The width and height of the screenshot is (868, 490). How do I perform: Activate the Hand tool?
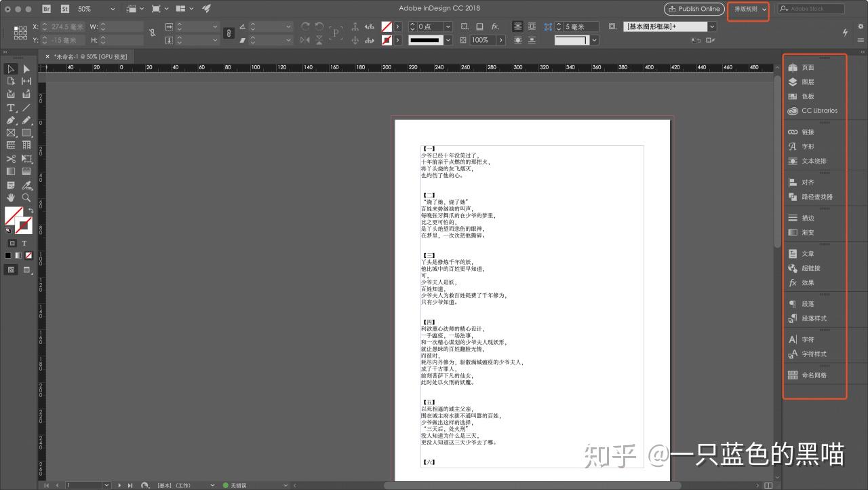[x=10, y=199]
